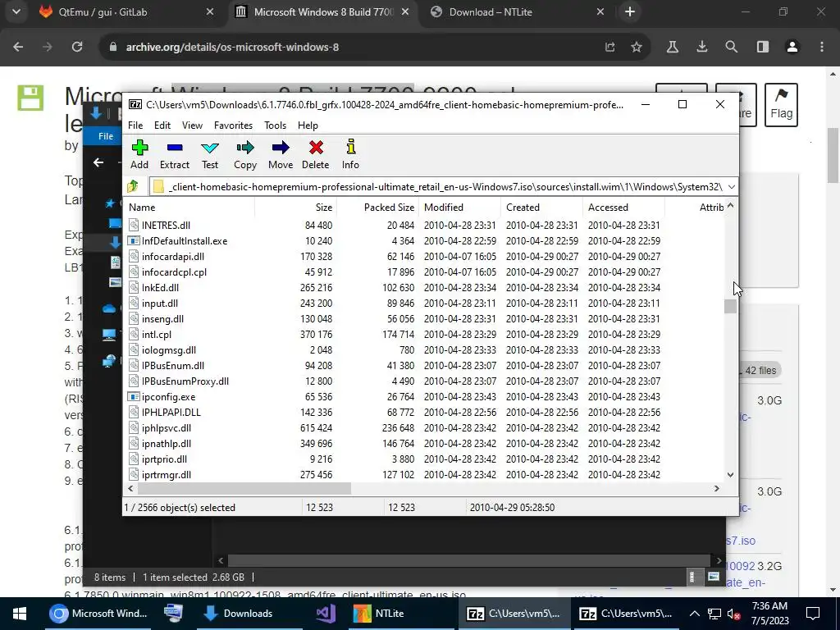Click the Delete toolbar icon
Screen dimensions: 840x630
(x=316, y=154)
